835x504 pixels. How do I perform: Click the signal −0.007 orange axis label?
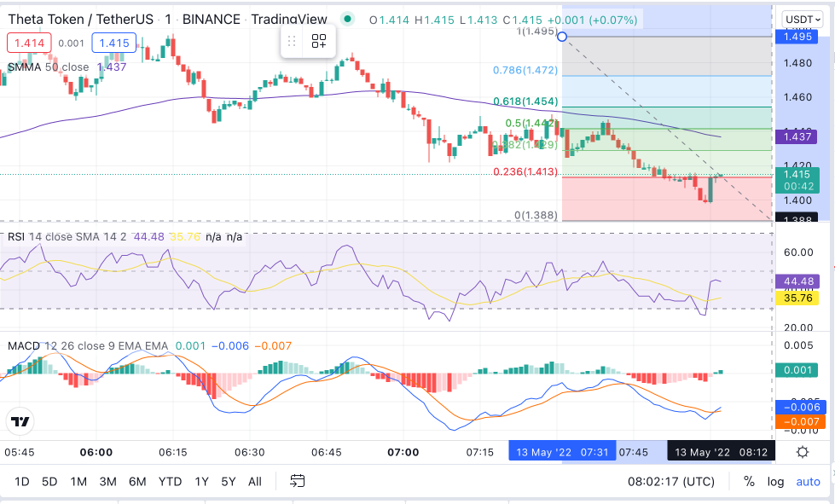click(x=800, y=421)
